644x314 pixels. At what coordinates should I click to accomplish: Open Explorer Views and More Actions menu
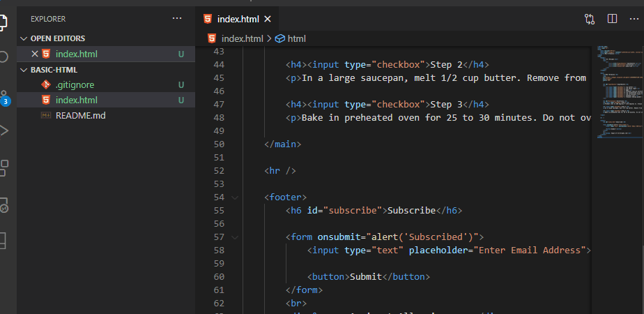[x=179, y=19]
